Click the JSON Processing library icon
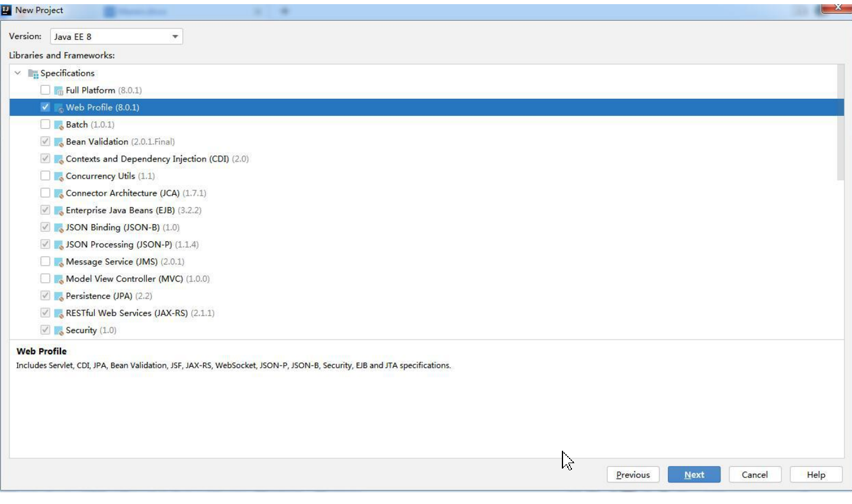852x504 pixels. pos(59,245)
